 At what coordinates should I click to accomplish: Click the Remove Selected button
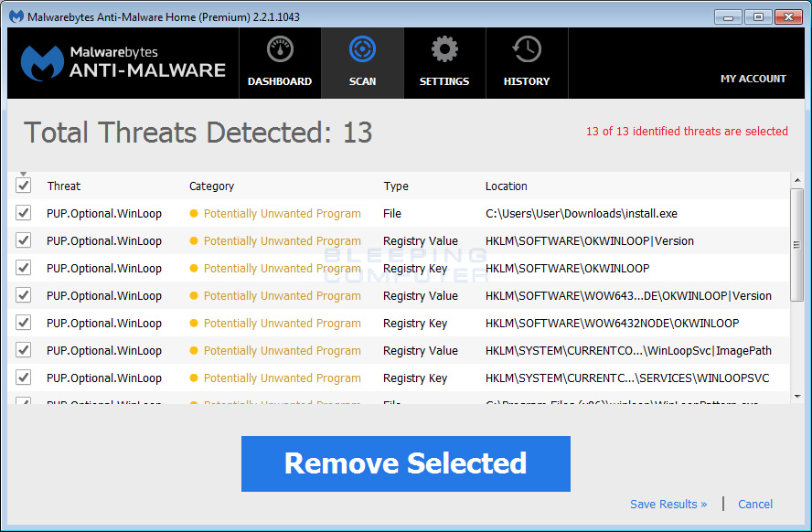click(405, 463)
